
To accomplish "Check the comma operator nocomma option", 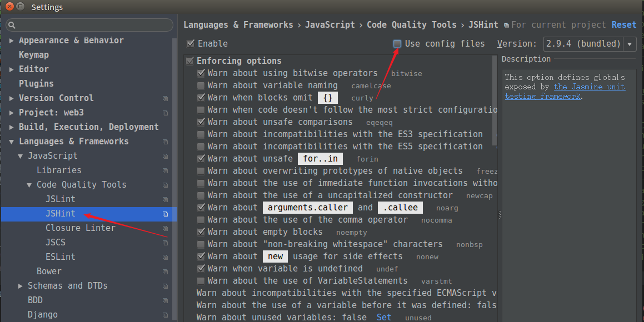I will coord(201,219).
